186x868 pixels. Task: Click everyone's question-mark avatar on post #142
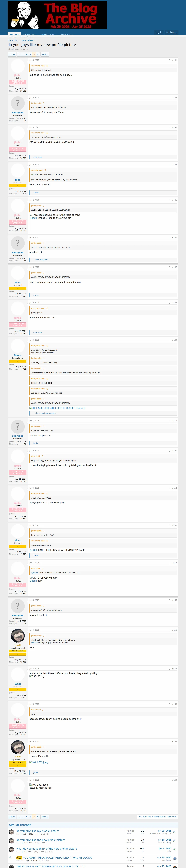pyautogui.click(x=18, y=103)
